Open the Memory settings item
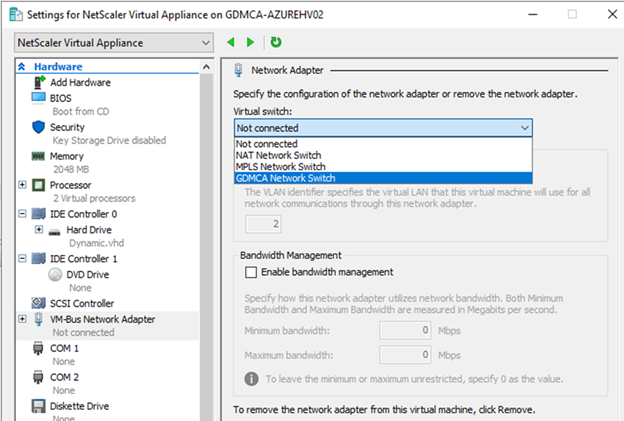 pos(66,156)
